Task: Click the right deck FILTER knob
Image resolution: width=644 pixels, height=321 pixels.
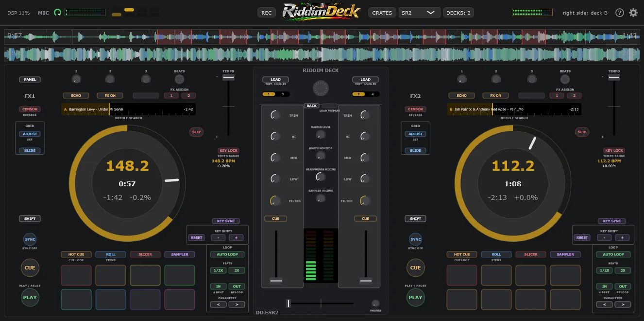Action: 365,200
